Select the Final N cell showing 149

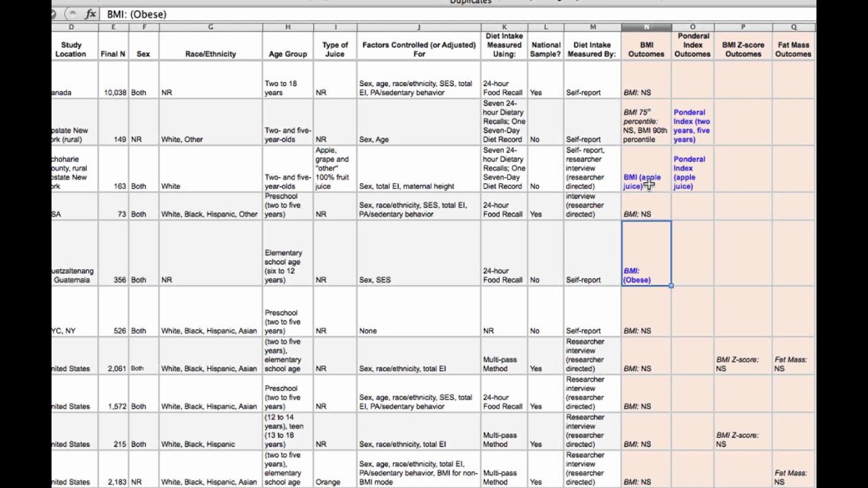click(113, 123)
